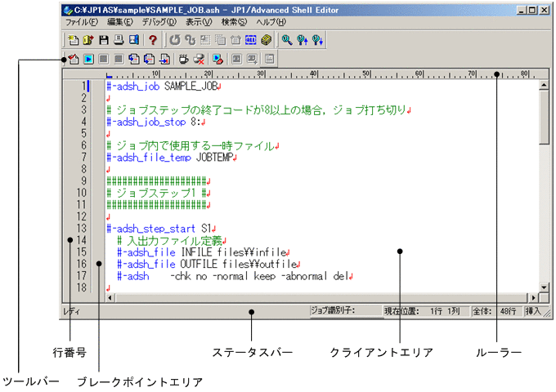Open the 編集(E) menu
Viewport: 556px width, 392px height.
coord(119,21)
